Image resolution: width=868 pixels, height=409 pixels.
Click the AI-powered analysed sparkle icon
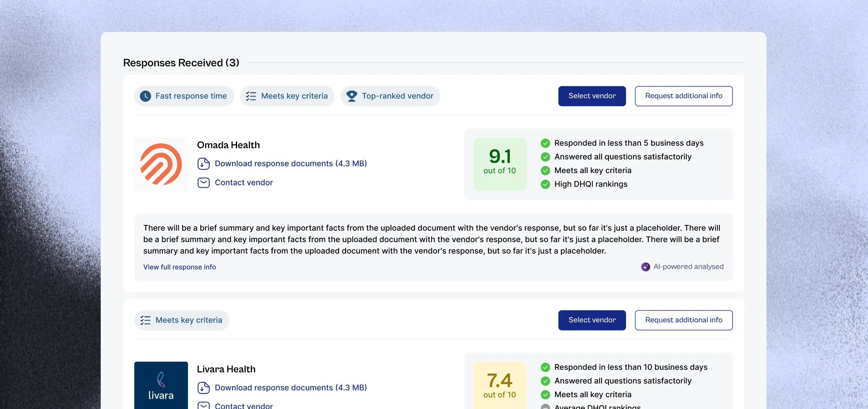646,267
